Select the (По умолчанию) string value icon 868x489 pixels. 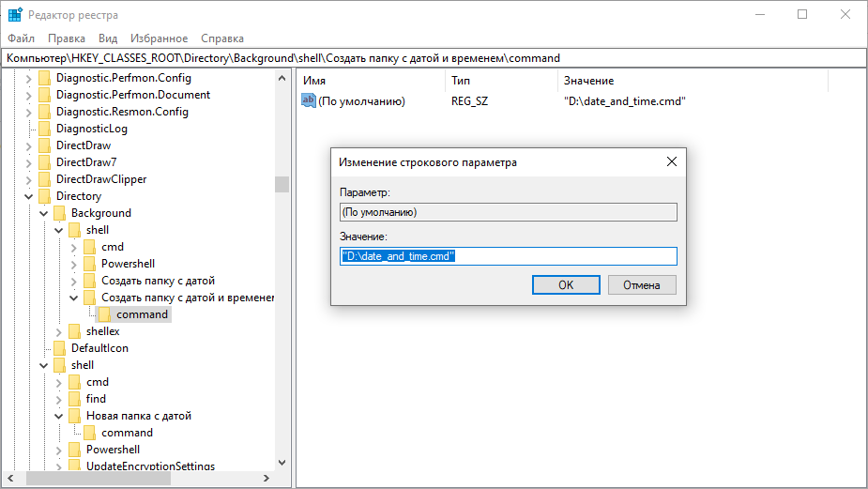point(309,100)
